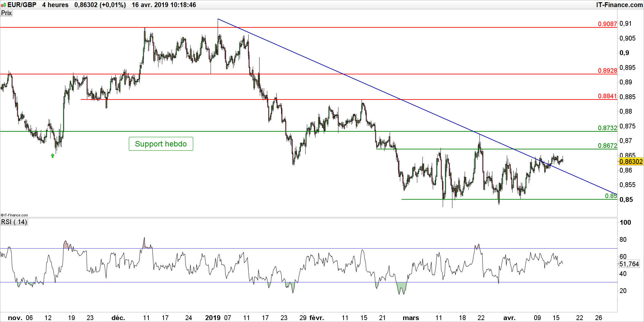Click the RSI axis value 100
The height and width of the screenshot is (322, 644).
point(625,222)
